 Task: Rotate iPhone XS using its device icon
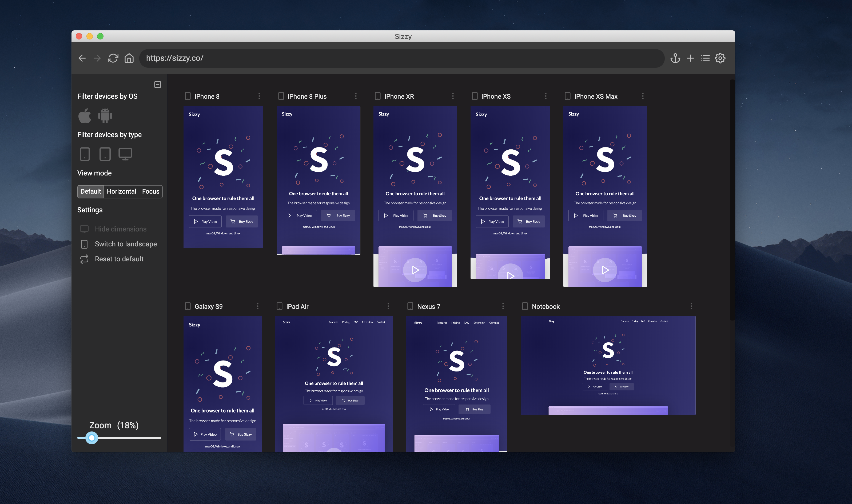[x=475, y=97]
